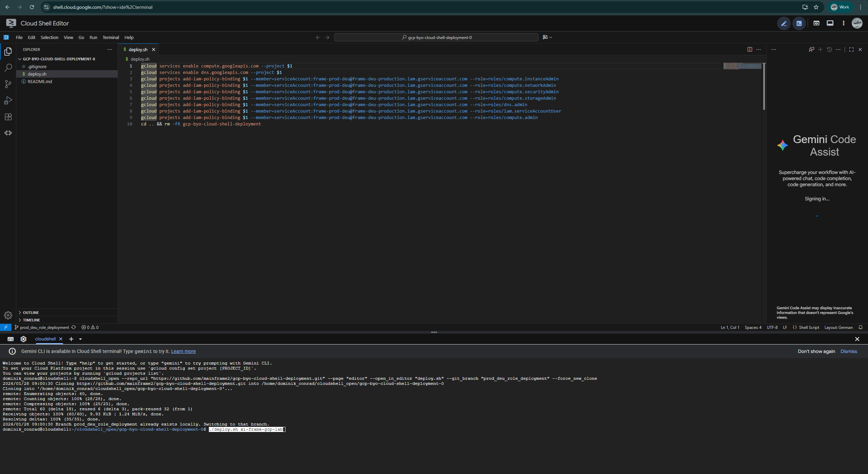Open terminal settings gear icon
This screenshot has width=868, height=474.
pyautogui.click(x=23, y=339)
